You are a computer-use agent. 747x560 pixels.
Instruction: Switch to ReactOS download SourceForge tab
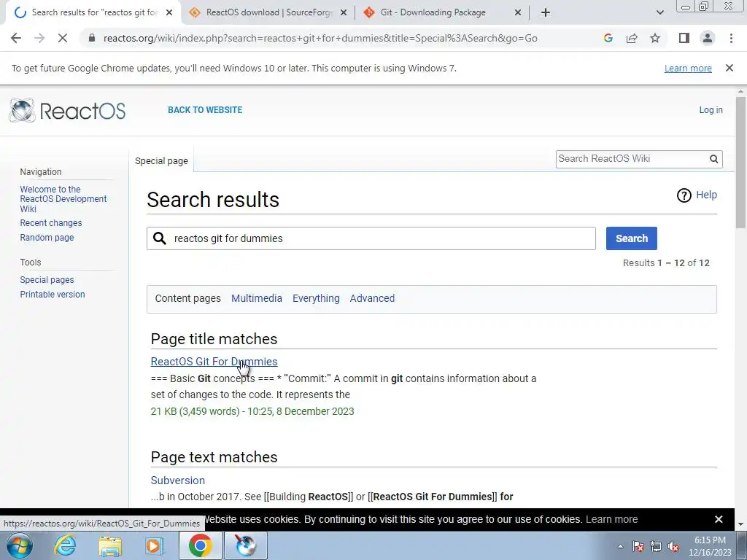pyautogui.click(x=268, y=13)
